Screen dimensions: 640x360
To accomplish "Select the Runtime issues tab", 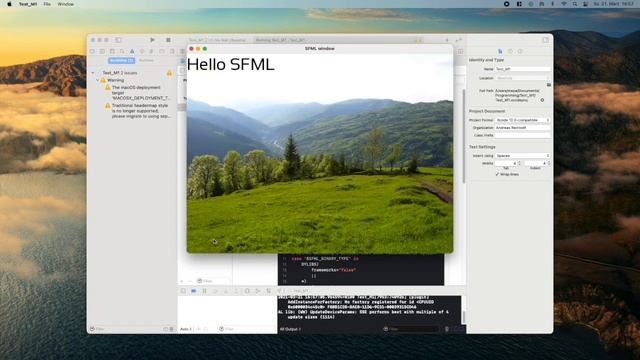I will click(x=146, y=60).
